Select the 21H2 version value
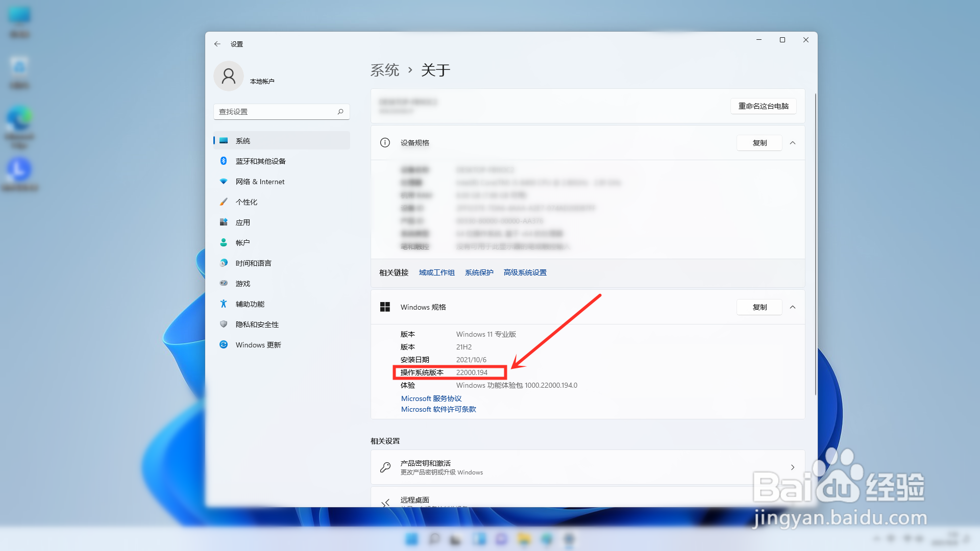The width and height of the screenshot is (980, 551). click(464, 347)
